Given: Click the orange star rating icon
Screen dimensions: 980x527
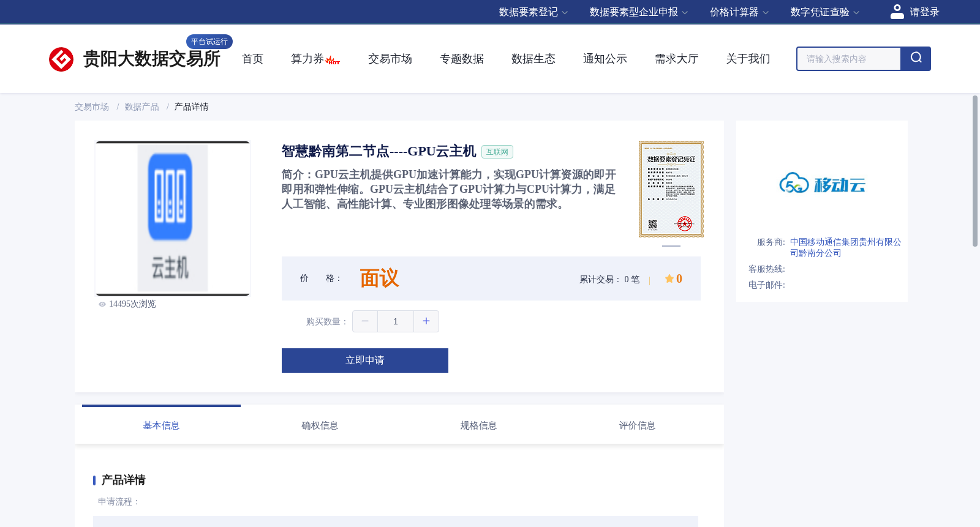Looking at the screenshot, I should [669, 278].
